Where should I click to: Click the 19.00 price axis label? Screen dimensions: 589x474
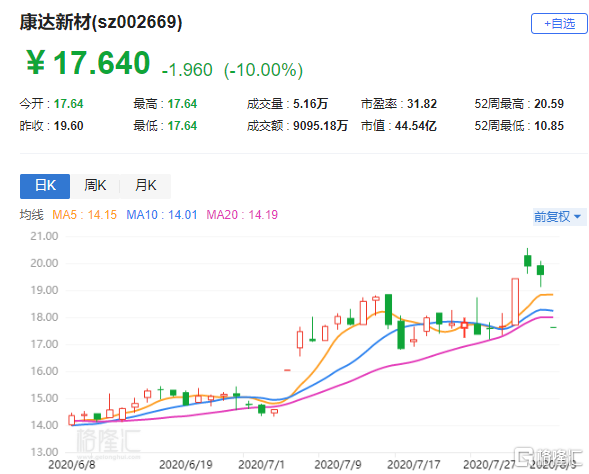(44, 290)
